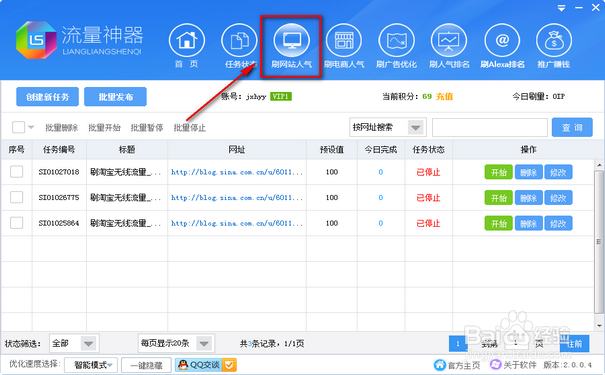Open the URL link for task SI01026775
This screenshot has width=605, height=375.
click(x=237, y=198)
